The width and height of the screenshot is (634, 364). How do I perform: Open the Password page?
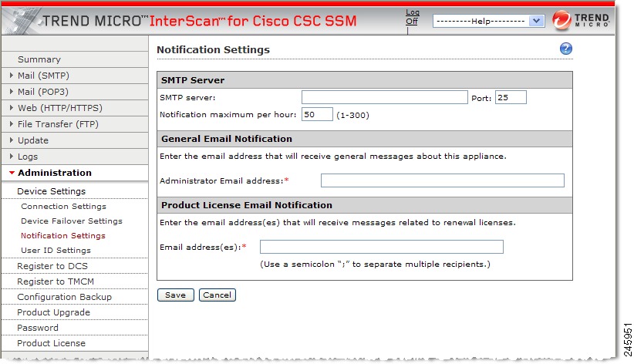point(38,328)
